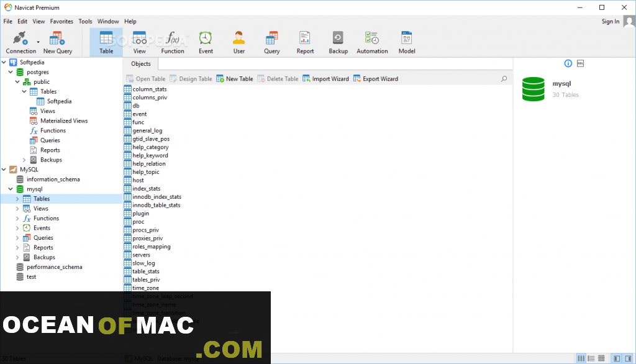Click the user avatar icon
The width and height of the screenshot is (636, 364).
[629, 21]
